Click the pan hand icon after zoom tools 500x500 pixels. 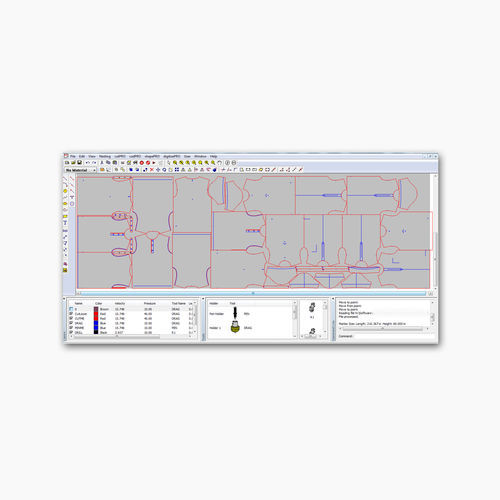pos(219,163)
